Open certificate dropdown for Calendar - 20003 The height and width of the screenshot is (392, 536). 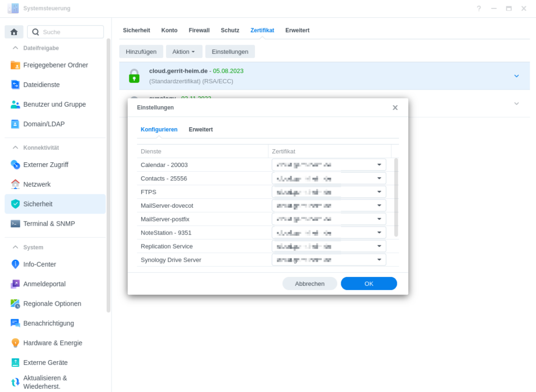pyautogui.click(x=329, y=165)
